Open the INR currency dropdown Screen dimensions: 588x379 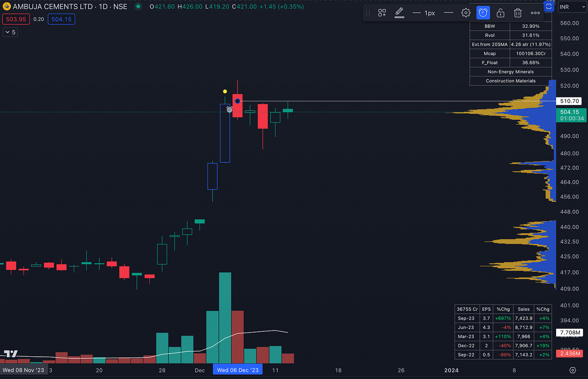(x=571, y=7)
